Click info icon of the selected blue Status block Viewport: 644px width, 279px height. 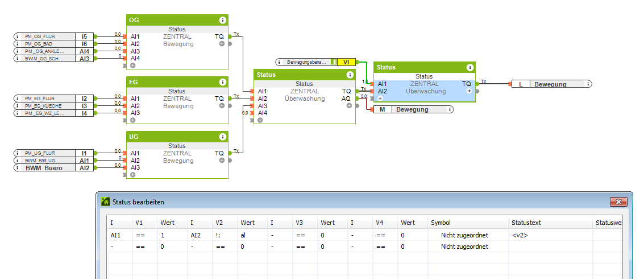(470, 67)
